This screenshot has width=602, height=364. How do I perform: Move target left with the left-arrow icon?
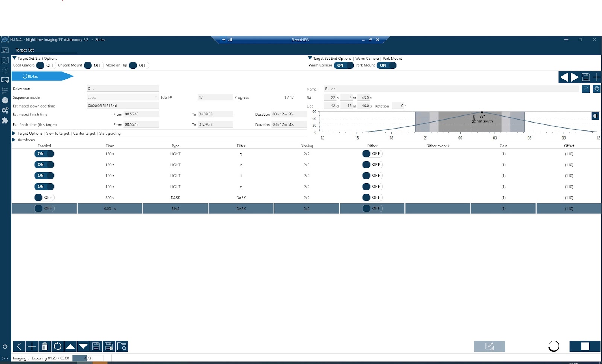pyautogui.click(x=564, y=77)
